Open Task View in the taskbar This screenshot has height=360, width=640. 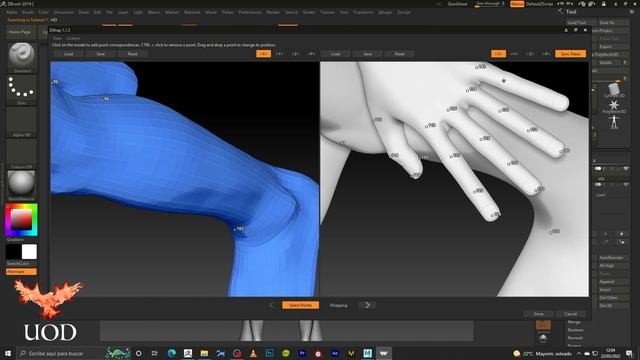pyautogui.click(x=155, y=353)
